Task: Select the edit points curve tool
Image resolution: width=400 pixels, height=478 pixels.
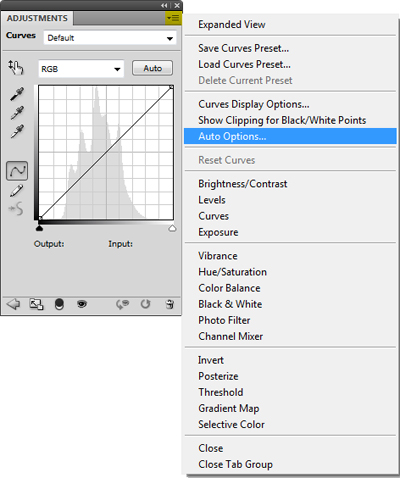Action: click(x=17, y=171)
